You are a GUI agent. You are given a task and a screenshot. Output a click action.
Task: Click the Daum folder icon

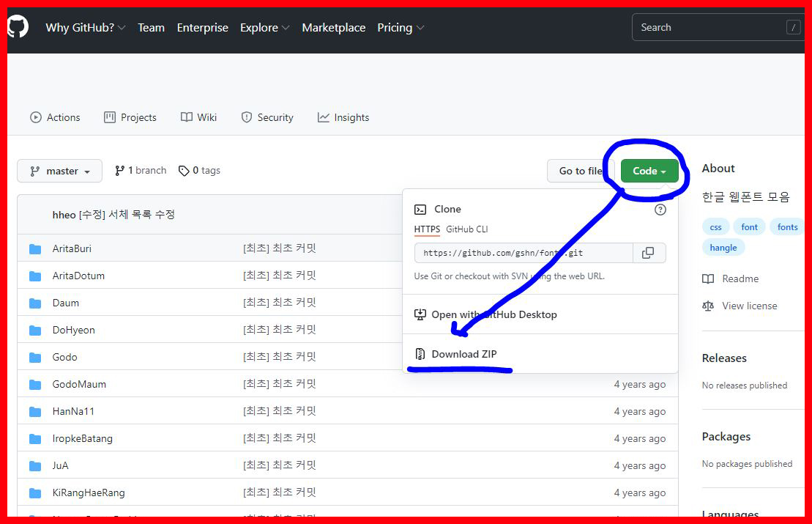pos(35,303)
